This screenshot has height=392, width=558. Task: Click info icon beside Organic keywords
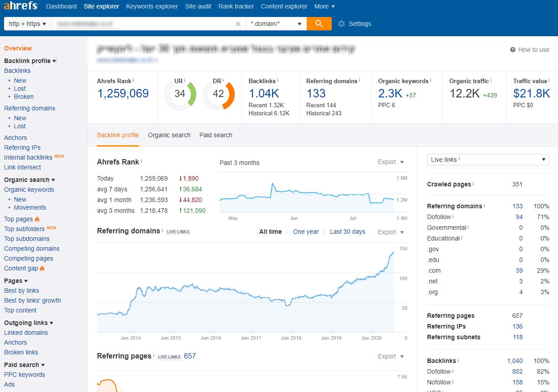[x=431, y=80]
